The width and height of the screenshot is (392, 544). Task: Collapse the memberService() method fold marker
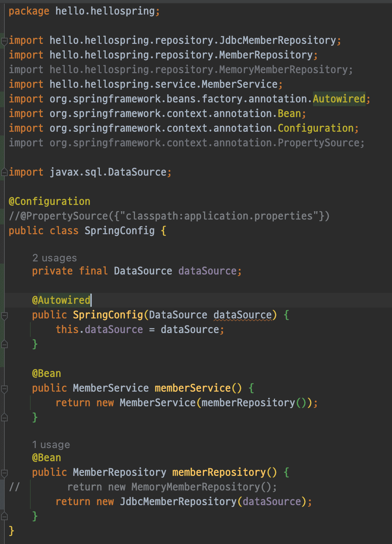pyautogui.click(x=4, y=389)
